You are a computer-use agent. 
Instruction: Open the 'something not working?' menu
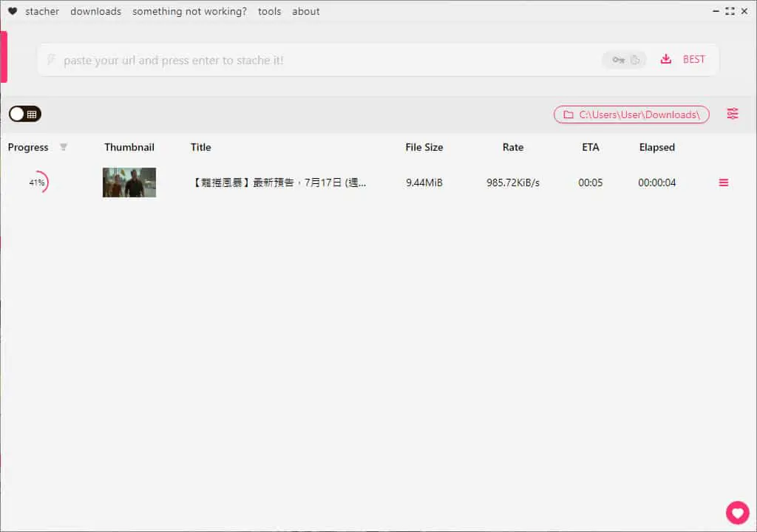coord(189,11)
